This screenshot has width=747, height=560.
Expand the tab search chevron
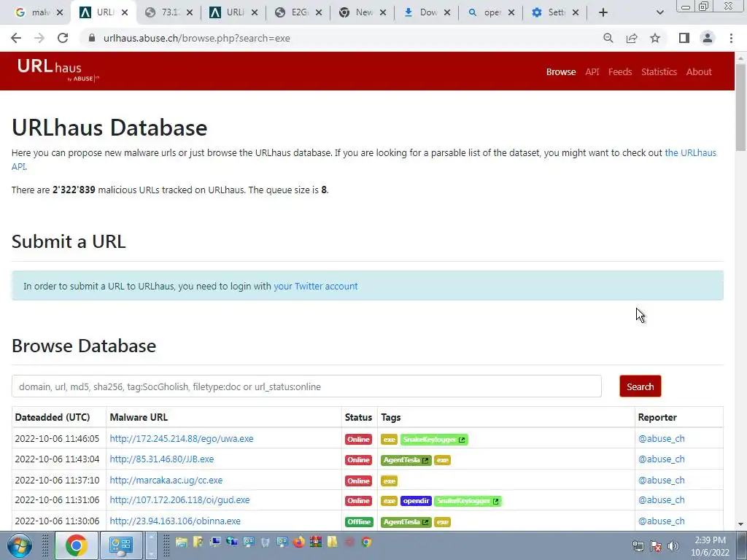point(659,12)
